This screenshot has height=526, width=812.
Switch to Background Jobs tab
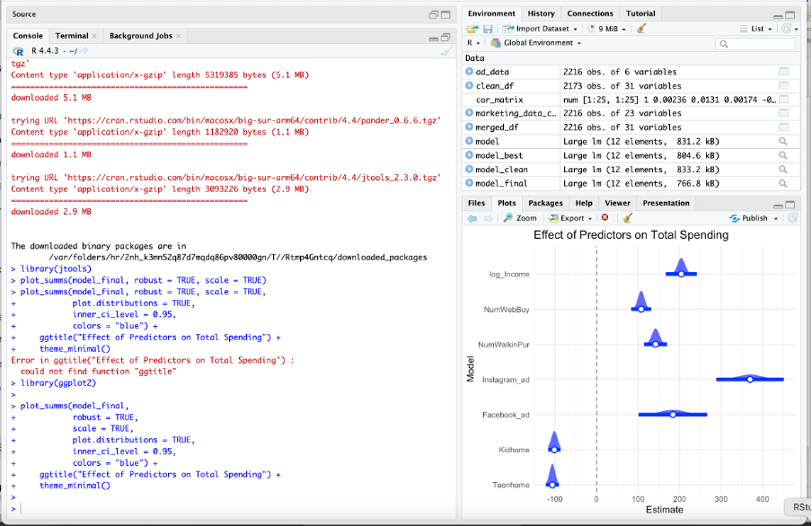140,36
